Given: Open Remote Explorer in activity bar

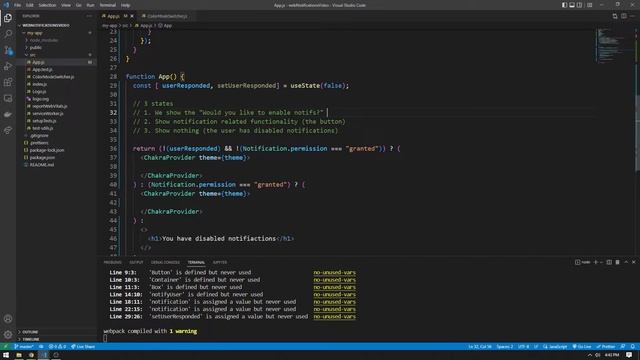Looking at the screenshot, I should (x=8, y=98).
